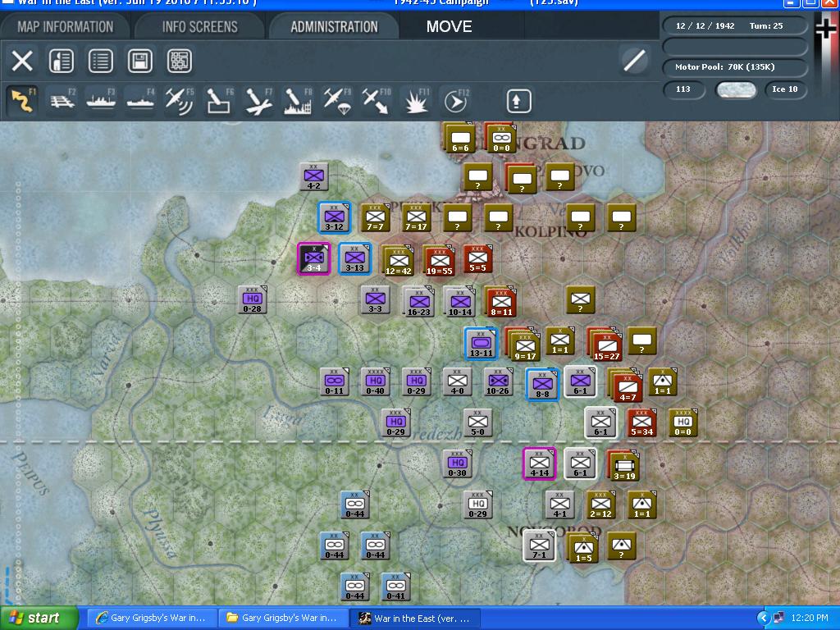Select the Soviet artillery unit labeled 3=19
The image size is (840, 630).
click(x=623, y=465)
